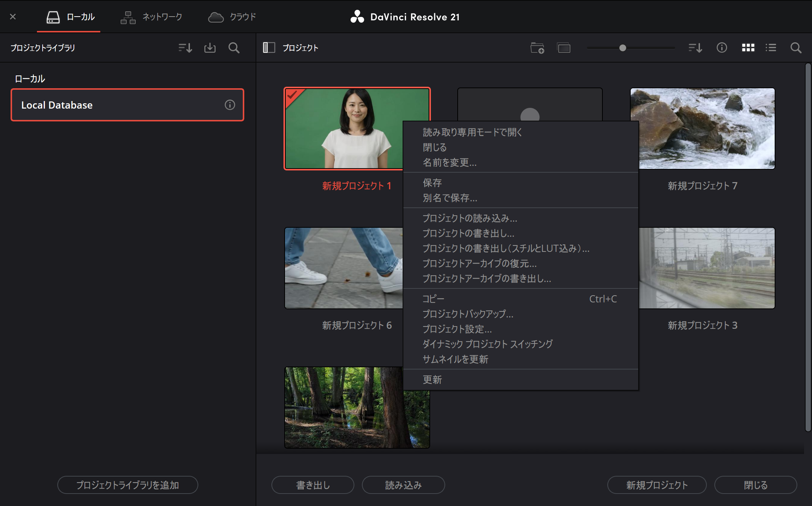Toggle ダイナミック プロジェクト スイッチング
Image resolution: width=812 pixels, height=506 pixels.
point(521,344)
